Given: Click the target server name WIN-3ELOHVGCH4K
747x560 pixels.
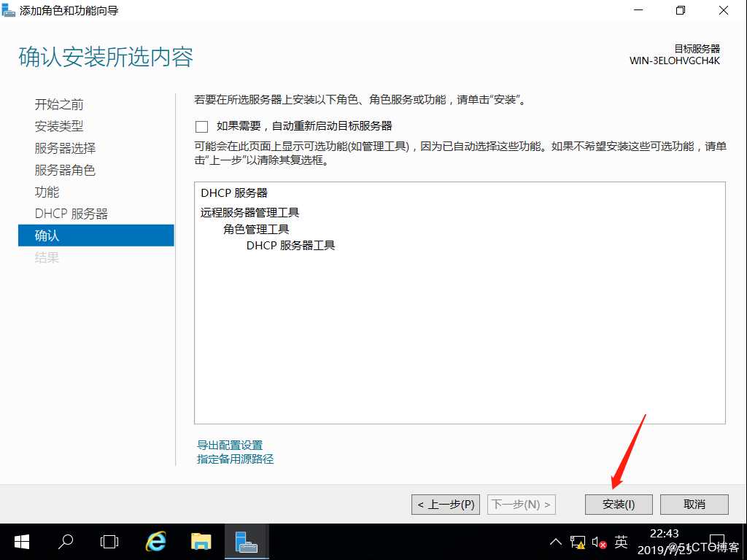Looking at the screenshot, I should click(x=675, y=61).
